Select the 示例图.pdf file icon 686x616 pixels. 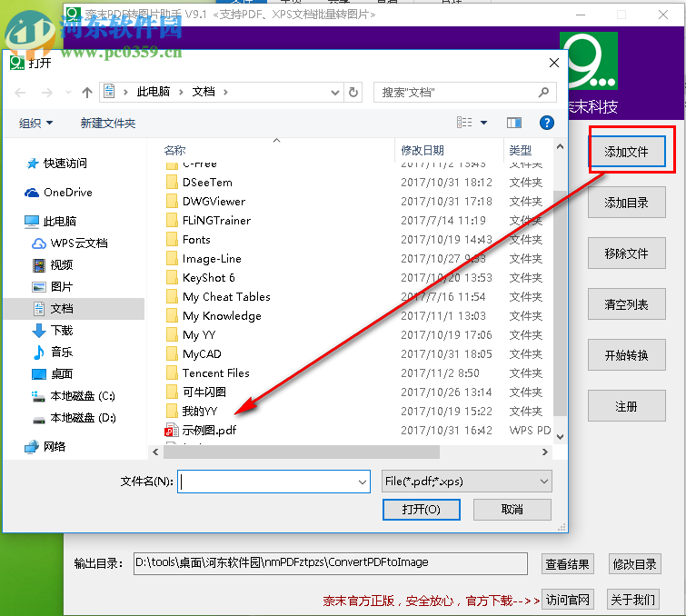(x=172, y=431)
